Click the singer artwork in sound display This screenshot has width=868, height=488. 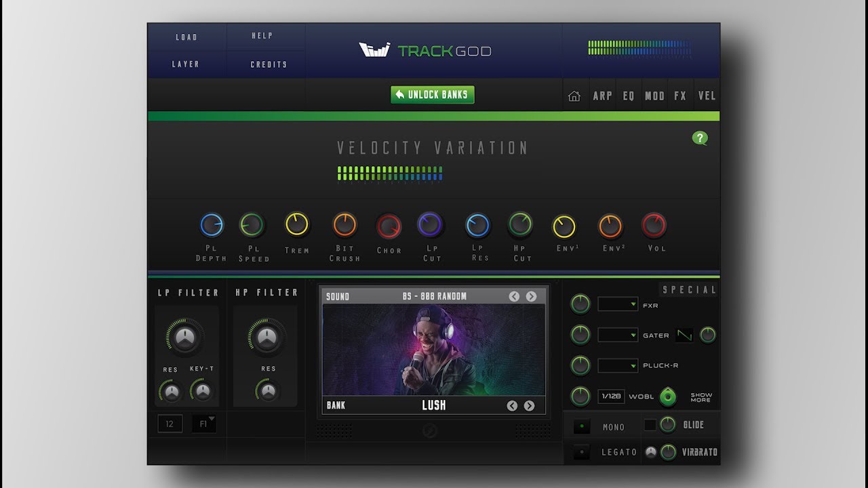pyautogui.click(x=434, y=350)
